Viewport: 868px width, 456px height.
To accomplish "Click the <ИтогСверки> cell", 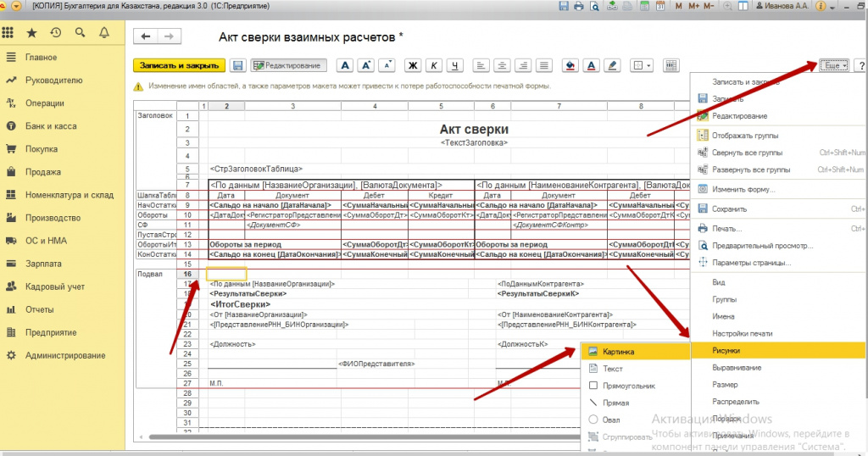I will (240, 304).
